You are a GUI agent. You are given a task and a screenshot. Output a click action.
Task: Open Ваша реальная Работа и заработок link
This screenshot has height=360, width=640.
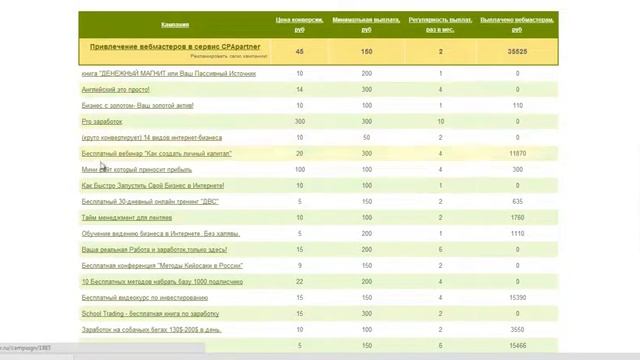click(x=154, y=250)
